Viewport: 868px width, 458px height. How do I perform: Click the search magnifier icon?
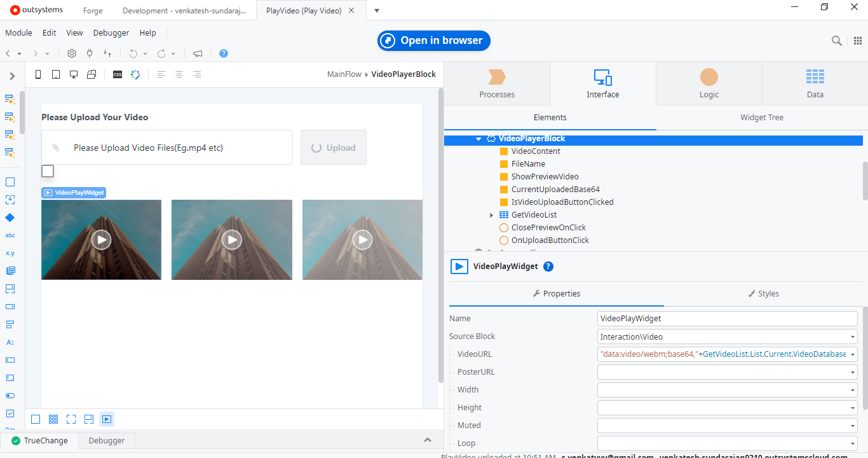[837, 41]
